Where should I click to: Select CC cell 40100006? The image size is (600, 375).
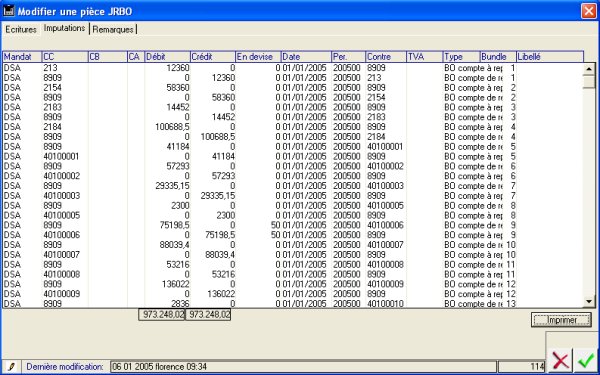click(61, 235)
